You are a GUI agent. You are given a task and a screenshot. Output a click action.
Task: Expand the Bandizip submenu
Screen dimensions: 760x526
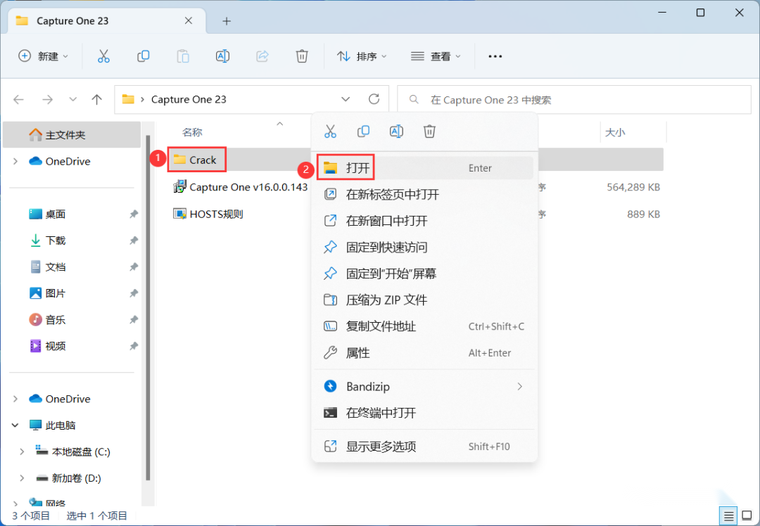425,386
